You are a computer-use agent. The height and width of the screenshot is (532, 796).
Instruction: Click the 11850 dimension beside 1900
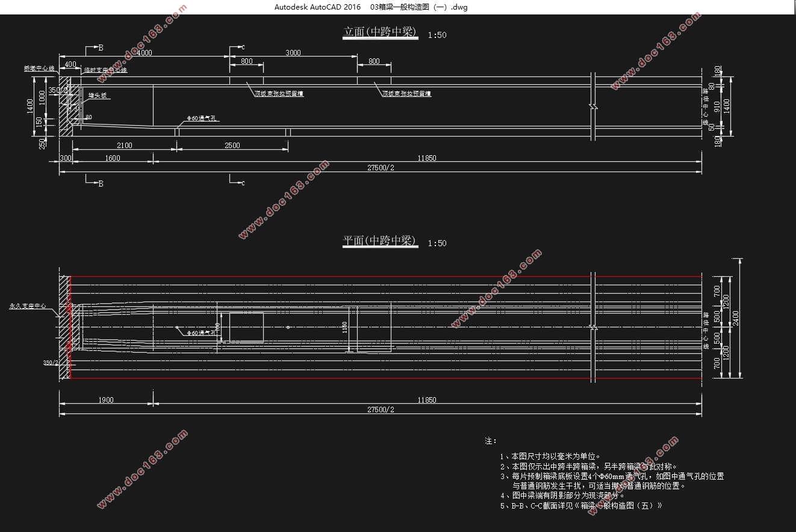(x=426, y=400)
